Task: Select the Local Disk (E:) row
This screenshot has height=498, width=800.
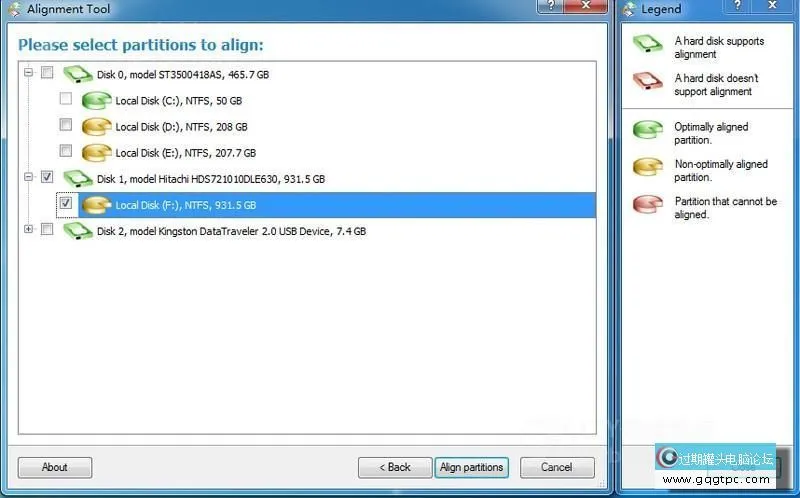Action: coord(185,153)
